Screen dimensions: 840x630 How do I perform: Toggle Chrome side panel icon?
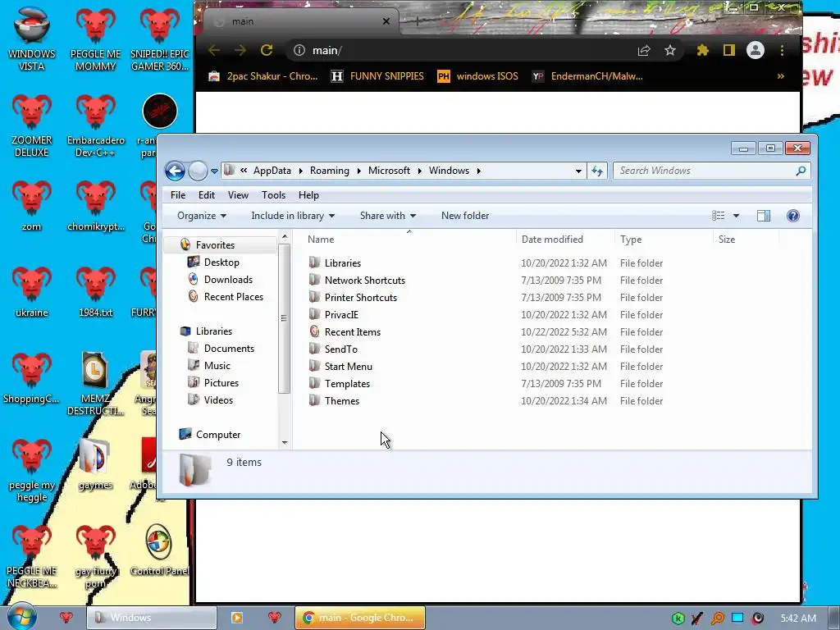(728, 50)
